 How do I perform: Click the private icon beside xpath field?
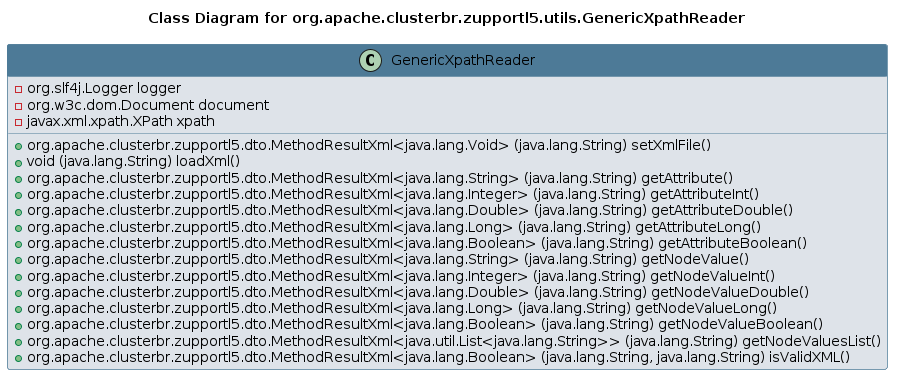(18, 122)
